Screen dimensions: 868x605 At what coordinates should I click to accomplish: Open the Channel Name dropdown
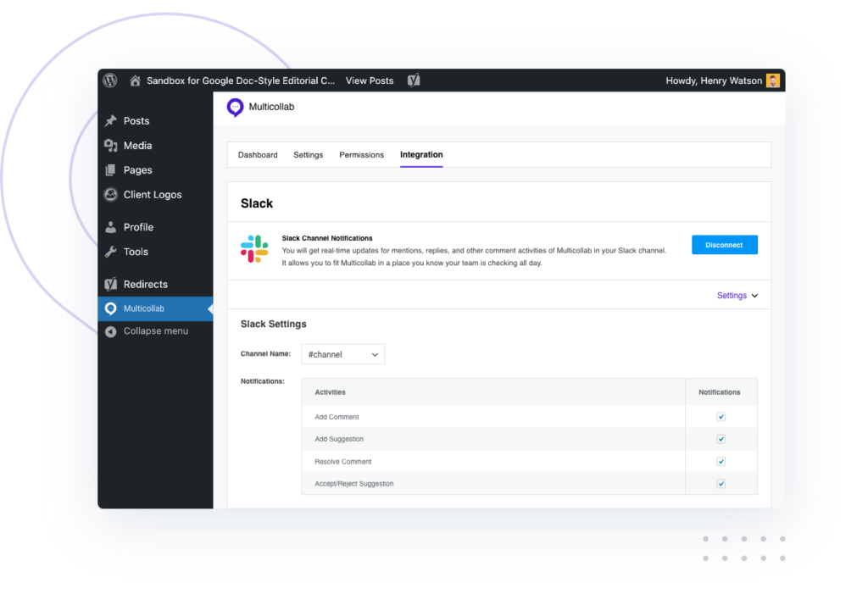342,354
